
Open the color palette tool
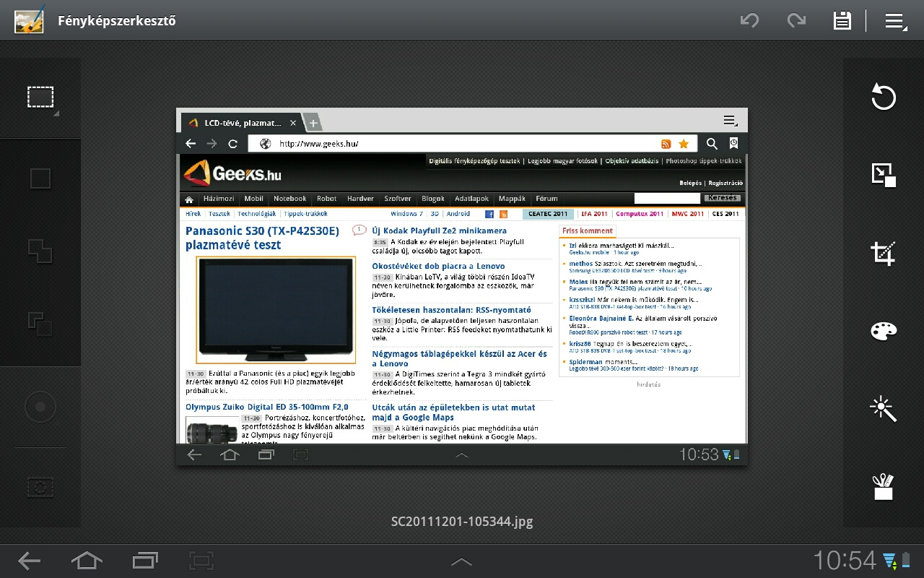pos(883,331)
